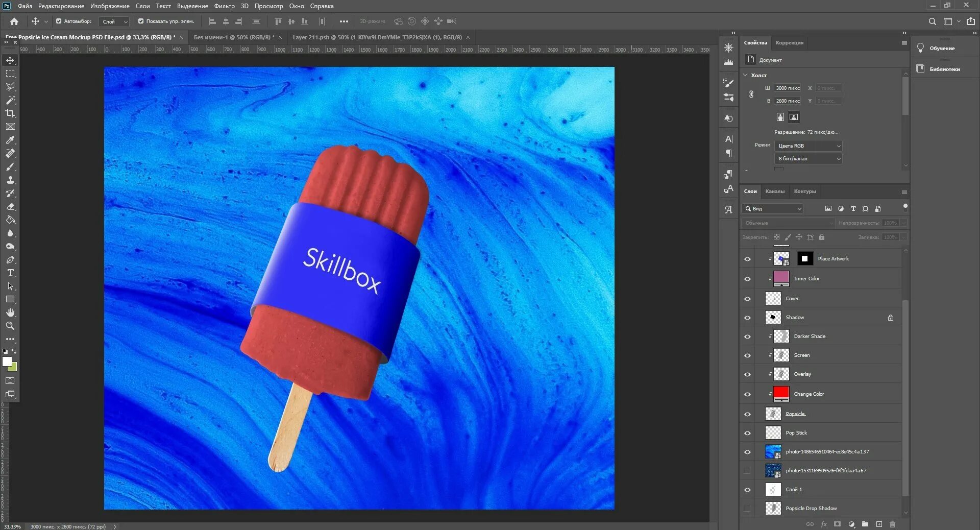Select the History Brush tool
This screenshot has width=980, height=530.
pos(10,193)
